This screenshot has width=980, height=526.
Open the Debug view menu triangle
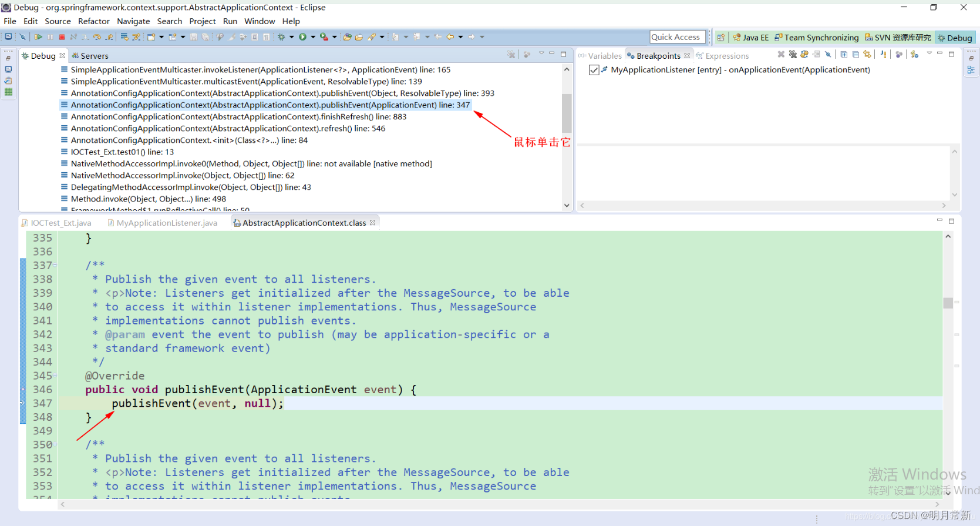[x=541, y=53]
